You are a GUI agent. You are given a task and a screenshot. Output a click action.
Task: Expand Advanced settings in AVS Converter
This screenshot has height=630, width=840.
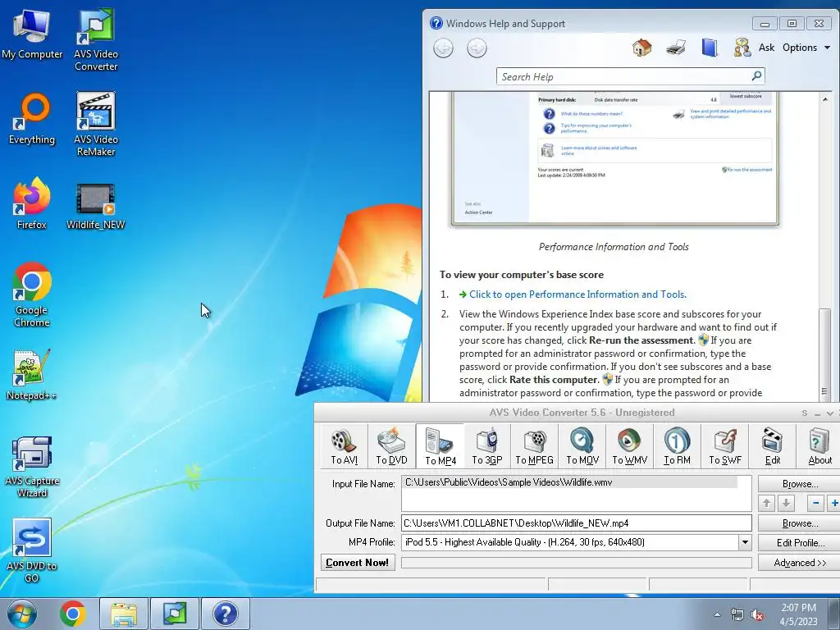point(799,563)
